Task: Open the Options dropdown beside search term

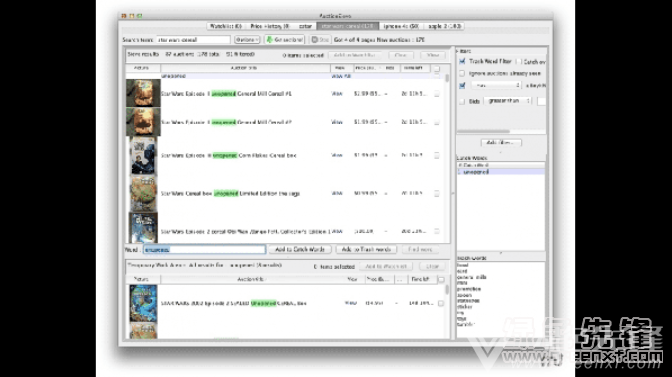Action: 247,39
